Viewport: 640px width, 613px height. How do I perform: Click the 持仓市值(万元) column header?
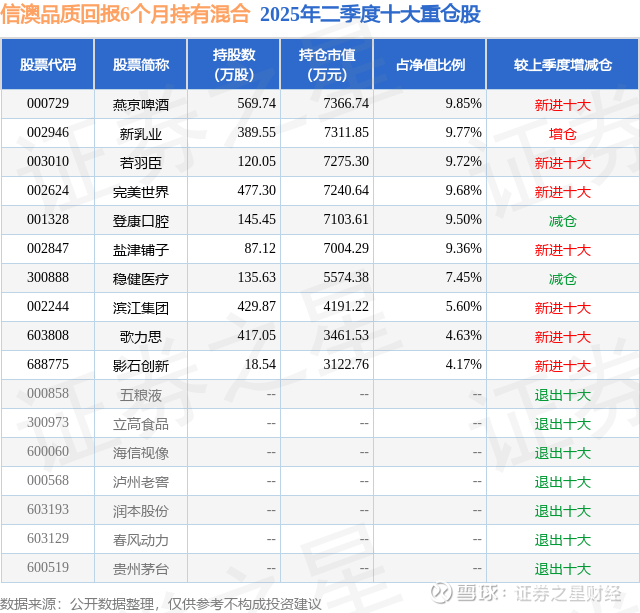click(327, 64)
